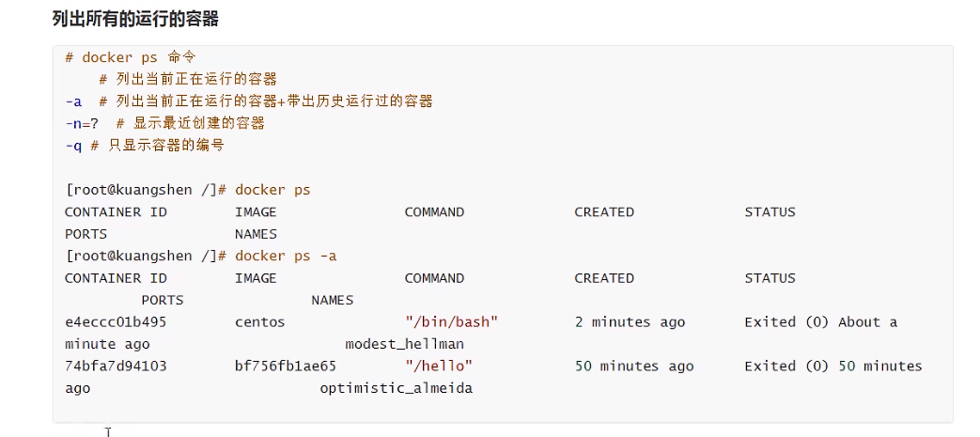Viewport: 980px width, 437px height.
Task: Click the image name centos
Action: [x=260, y=322]
